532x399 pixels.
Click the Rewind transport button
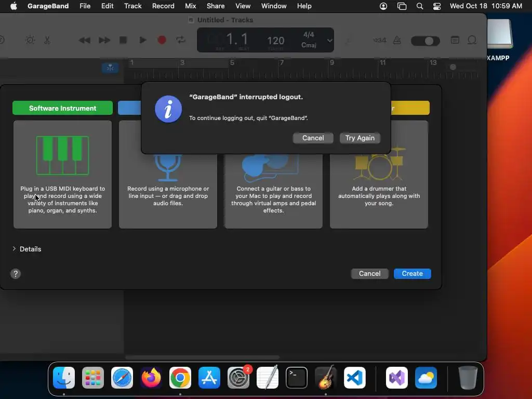85,41
